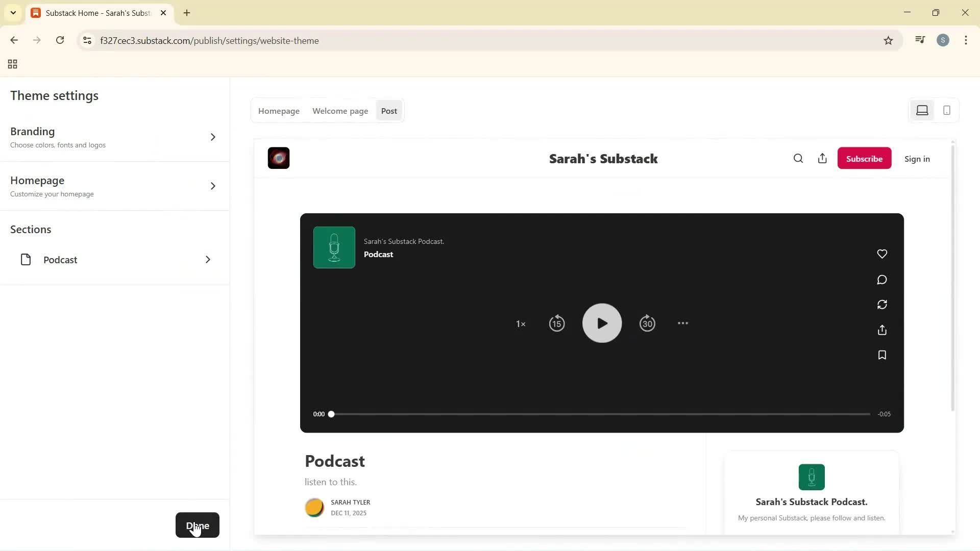This screenshot has height=551, width=980.
Task: Open comments via speech bubble icon
Action: [881, 280]
